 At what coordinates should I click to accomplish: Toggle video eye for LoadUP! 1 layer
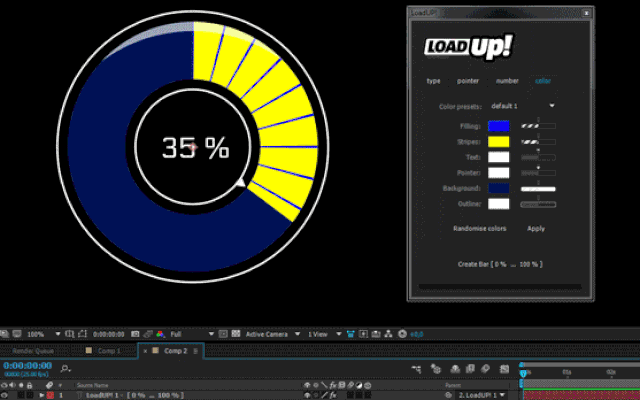[4, 395]
